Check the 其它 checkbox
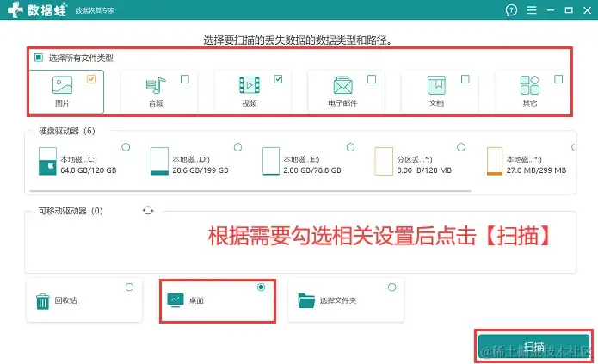The width and height of the screenshot is (598, 364). pyautogui.click(x=558, y=79)
